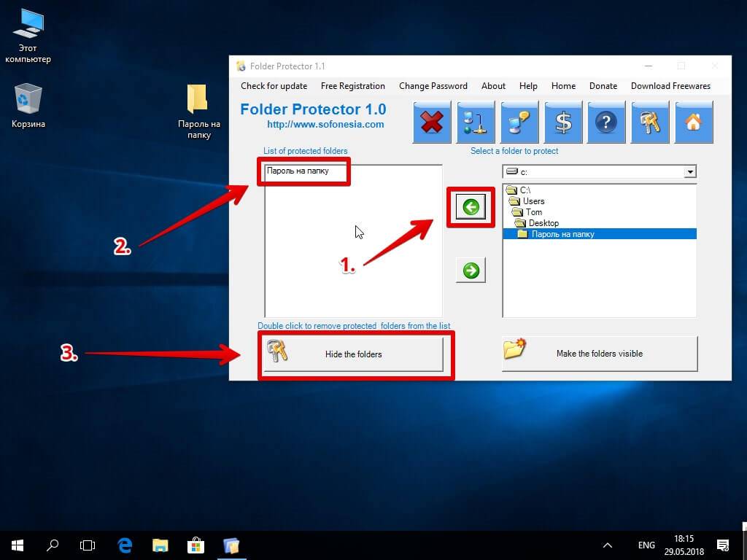
Task: Open File Explorer from taskbar
Action: coord(160,545)
